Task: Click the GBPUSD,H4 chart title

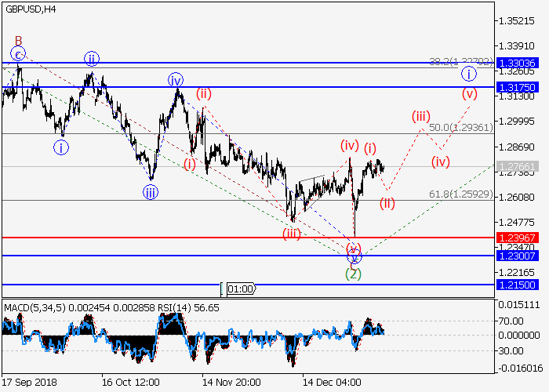Action: coord(31,9)
